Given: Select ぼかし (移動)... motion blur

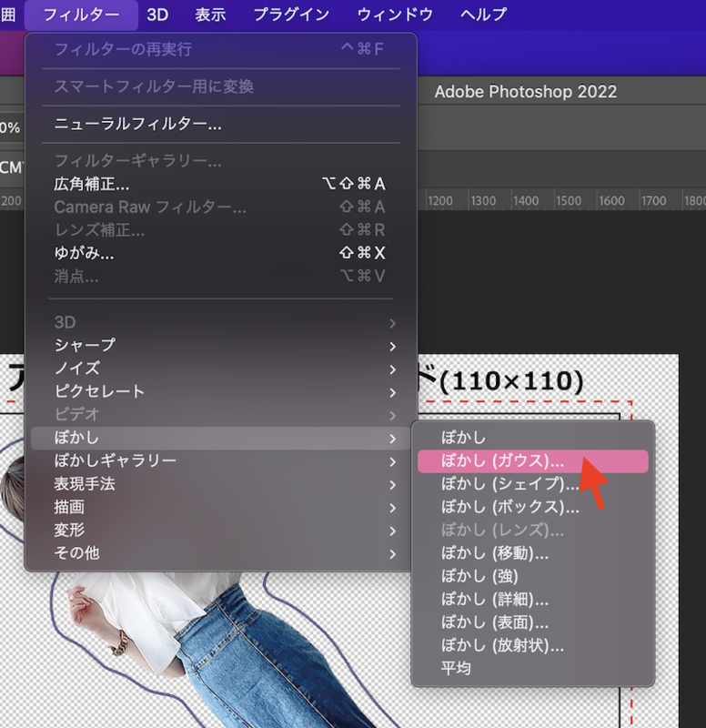Looking at the screenshot, I should (x=495, y=553).
